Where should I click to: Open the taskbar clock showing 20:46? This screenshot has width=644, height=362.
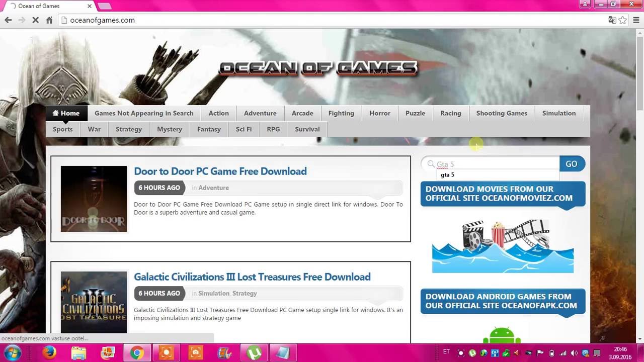click(x=620, y=353)
